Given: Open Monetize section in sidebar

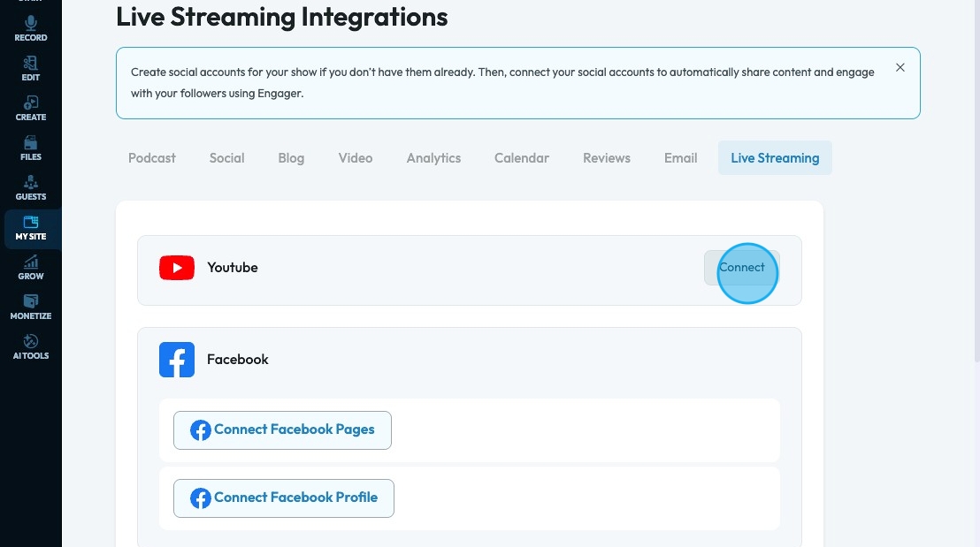Looking at the screenshot, I should click(x=31, y=308).
